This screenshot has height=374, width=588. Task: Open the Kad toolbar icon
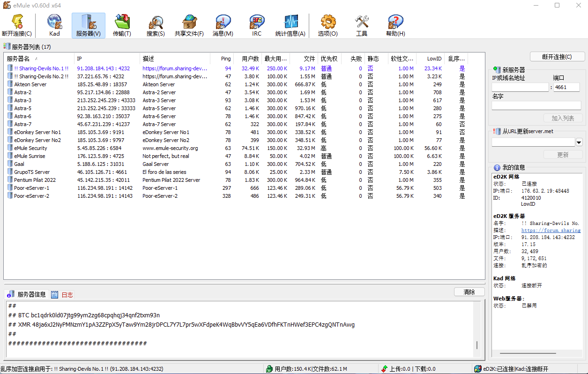pyautogui.click(x=55, y=25)
